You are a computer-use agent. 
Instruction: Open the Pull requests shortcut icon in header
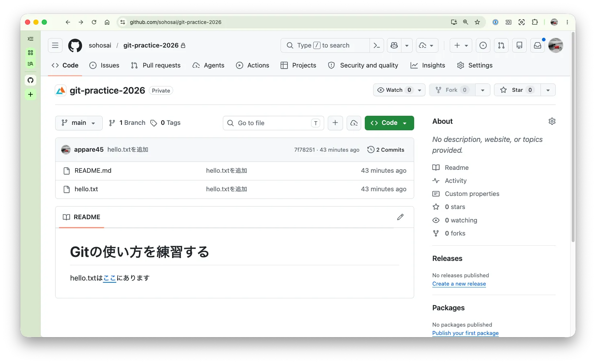tap(501, 45)
